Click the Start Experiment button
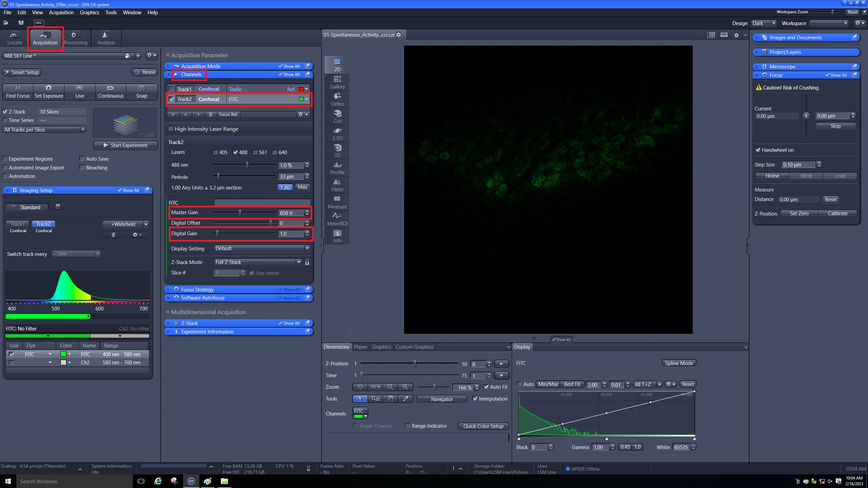The image size is (868, 488). [x=125, y=145]
